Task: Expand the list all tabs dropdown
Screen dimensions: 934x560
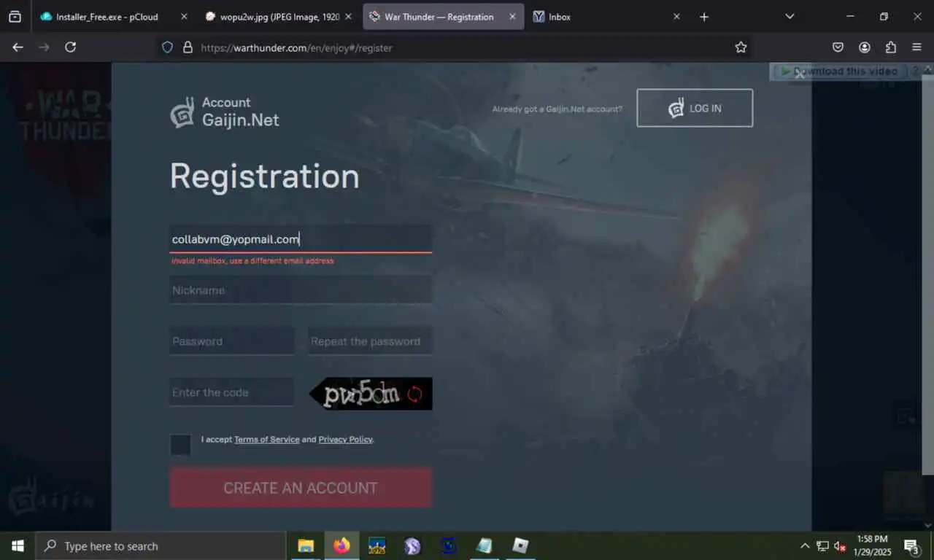Action: tap(790, 17)
